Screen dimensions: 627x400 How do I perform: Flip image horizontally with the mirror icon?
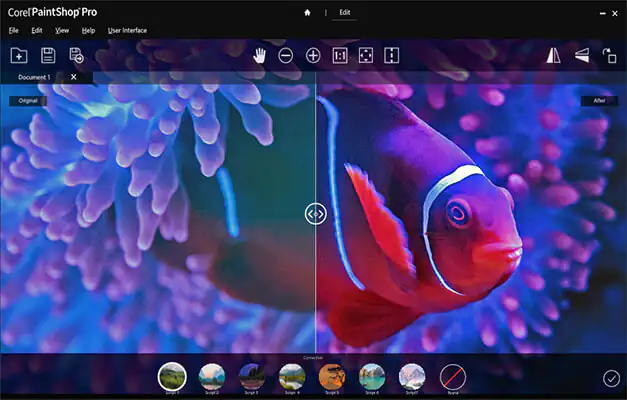click(554, 56)
